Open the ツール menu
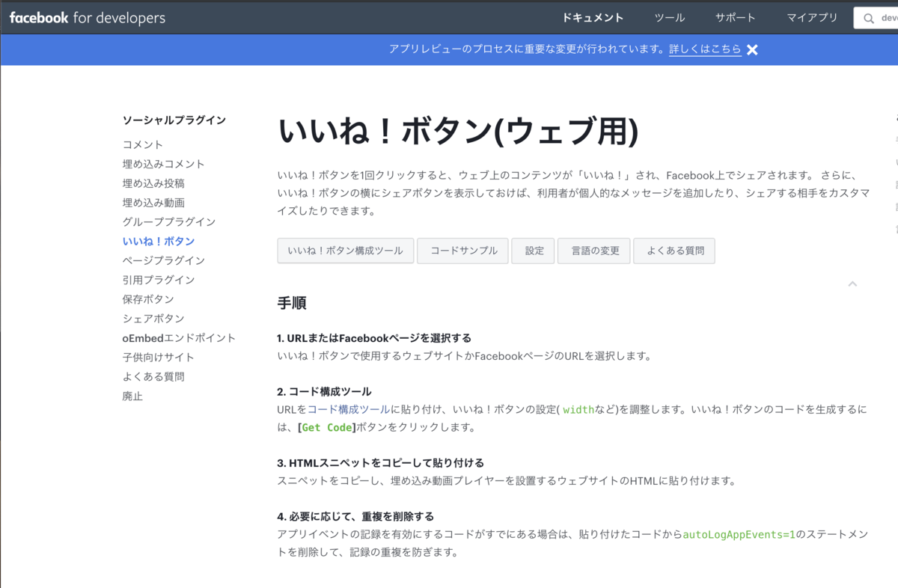 coord(669,17)
